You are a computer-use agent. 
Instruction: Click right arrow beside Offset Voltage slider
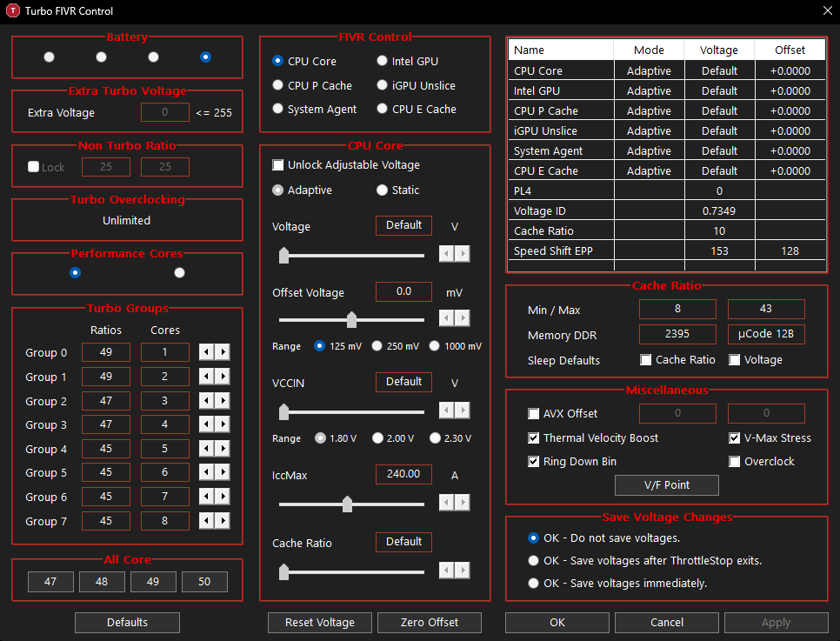coord(463,318)
